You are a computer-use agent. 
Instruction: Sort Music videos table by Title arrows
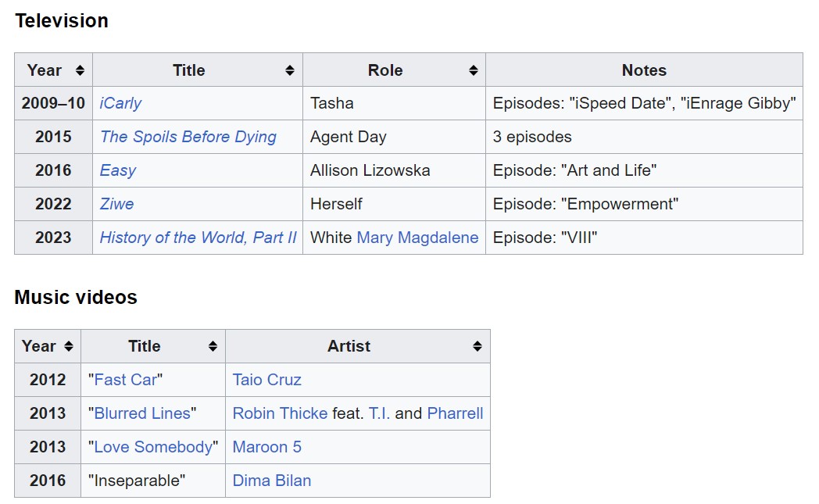tap(213, 346)
